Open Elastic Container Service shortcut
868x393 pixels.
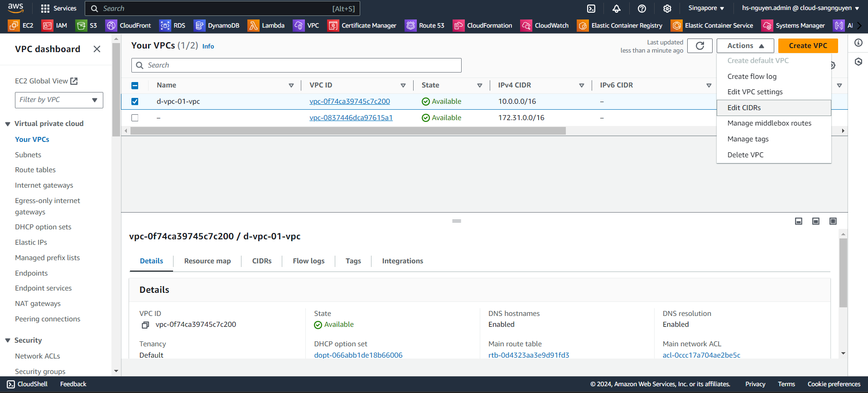[x=712, y=25]
